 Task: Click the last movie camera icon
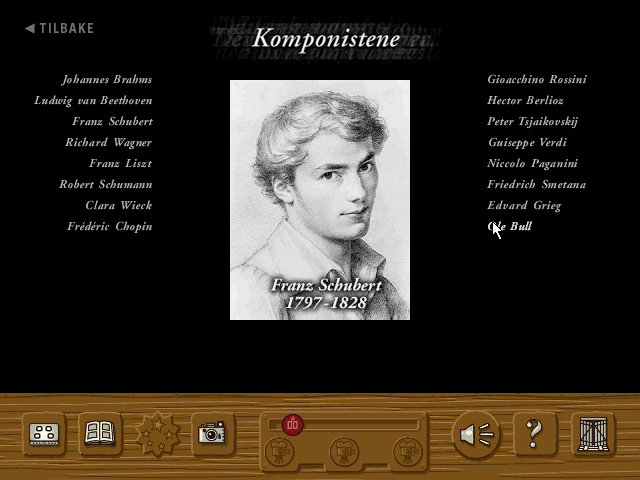408,452
